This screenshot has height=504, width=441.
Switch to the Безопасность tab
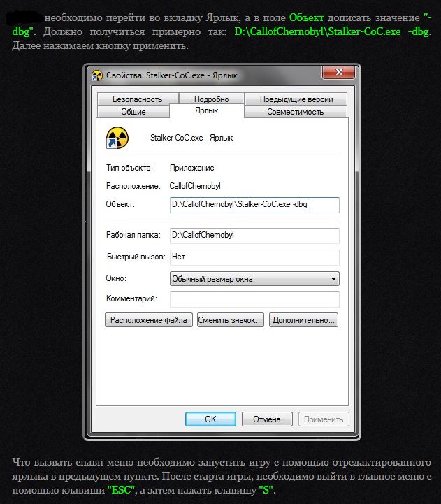[138, 99]
